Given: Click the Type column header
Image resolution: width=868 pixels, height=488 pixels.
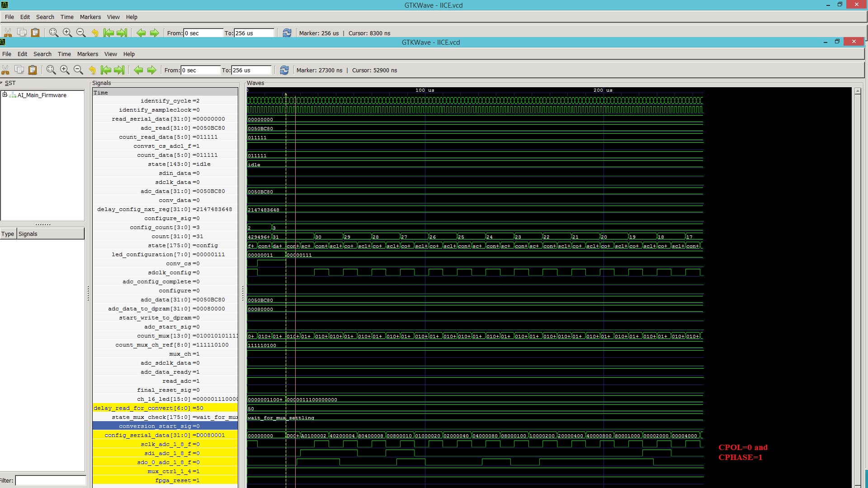Looking at the screenshot, I should [8, 234].
